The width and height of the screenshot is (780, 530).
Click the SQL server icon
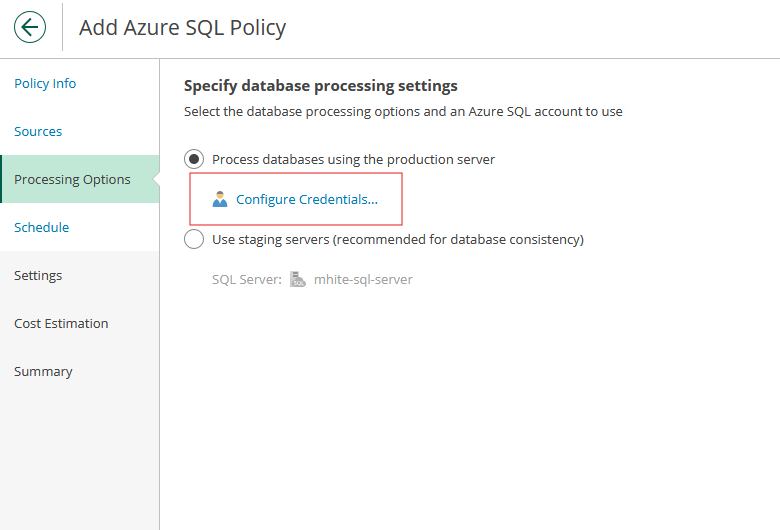pyautogui.click(x=298, y=280)
